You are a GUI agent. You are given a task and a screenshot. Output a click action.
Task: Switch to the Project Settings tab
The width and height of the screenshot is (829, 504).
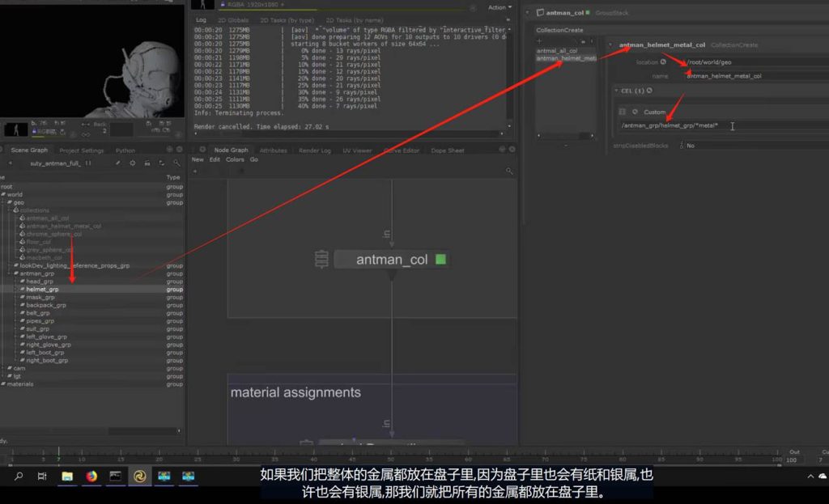click(x=81, y=150)
